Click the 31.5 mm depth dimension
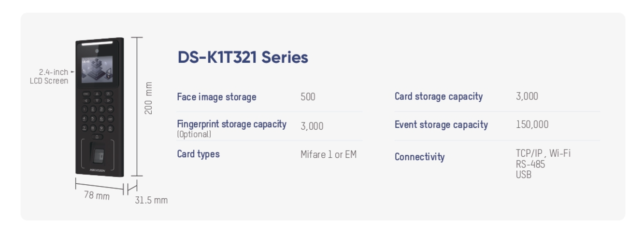This screenshot has height=232, width=644. click(151, 200)
